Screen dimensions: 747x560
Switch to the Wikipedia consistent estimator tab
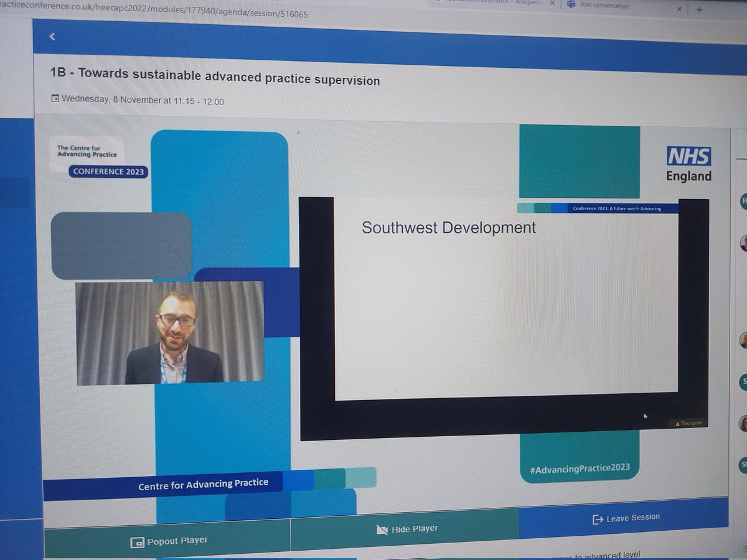[x=492, y=2]
